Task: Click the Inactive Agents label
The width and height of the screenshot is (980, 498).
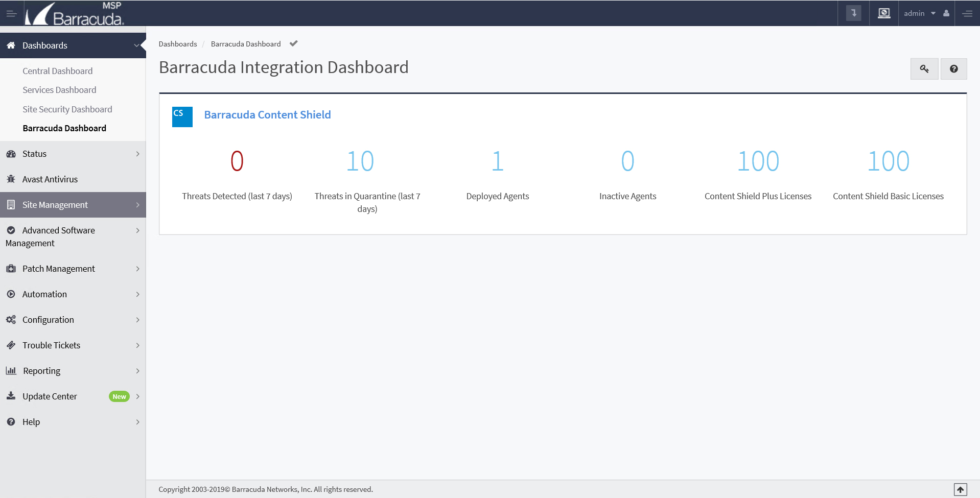Action: click(x=628, y=196)
